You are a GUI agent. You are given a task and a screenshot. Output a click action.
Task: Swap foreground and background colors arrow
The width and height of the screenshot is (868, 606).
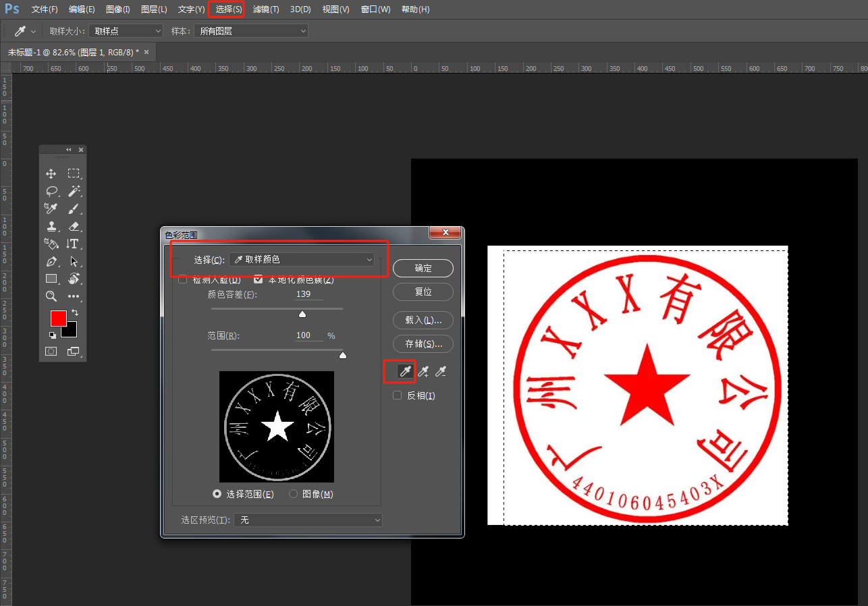tap(74, 312)
